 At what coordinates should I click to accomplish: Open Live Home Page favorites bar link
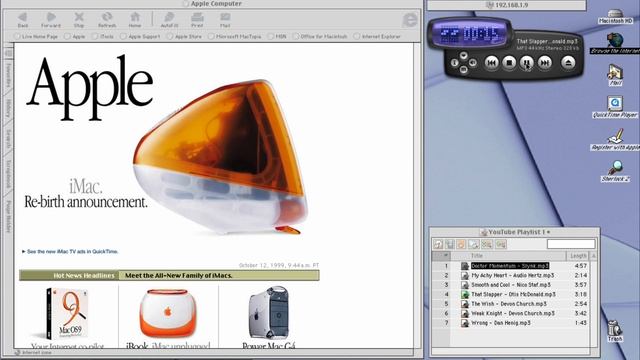coord(36,36)
